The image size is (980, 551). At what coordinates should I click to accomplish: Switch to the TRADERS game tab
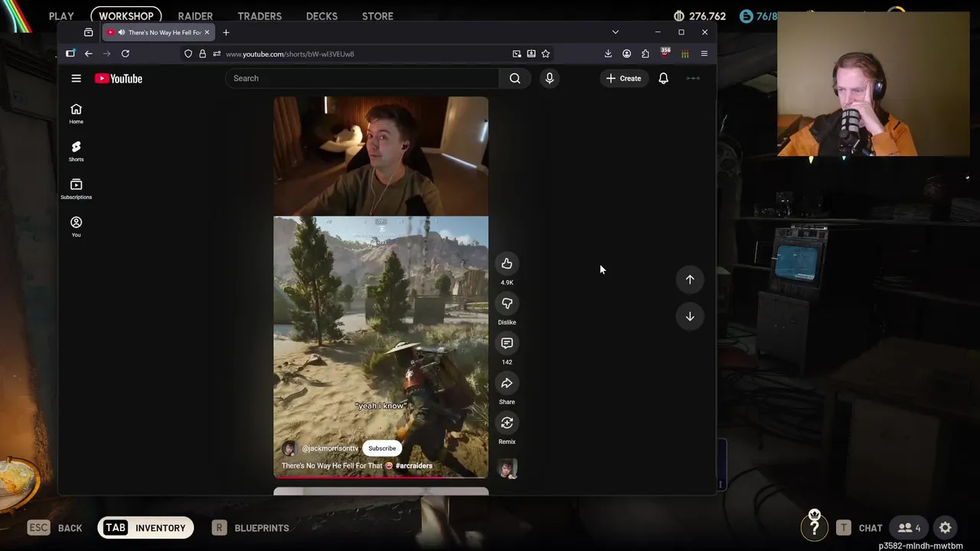[260, 16]
